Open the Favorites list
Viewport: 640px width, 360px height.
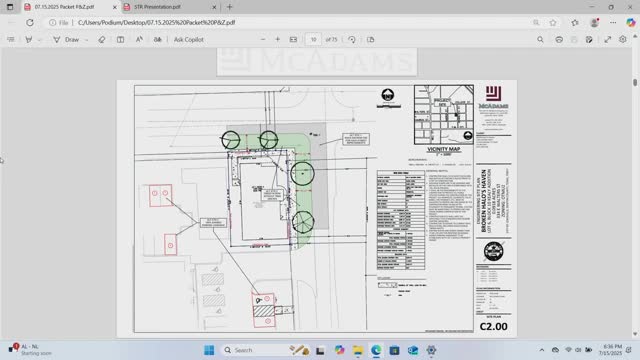575,22
